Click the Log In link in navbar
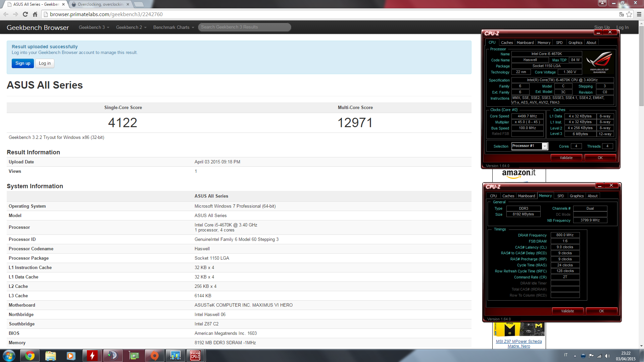644x362 pixels. [x=622, y=27]
